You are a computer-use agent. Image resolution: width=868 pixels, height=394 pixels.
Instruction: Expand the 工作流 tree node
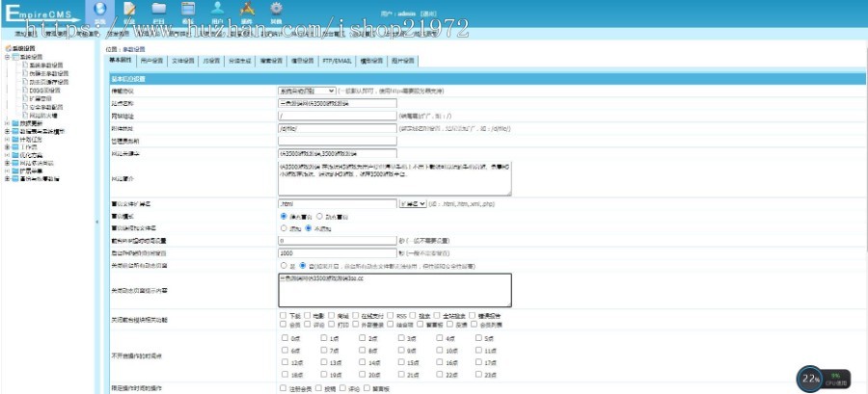point(7,147)
